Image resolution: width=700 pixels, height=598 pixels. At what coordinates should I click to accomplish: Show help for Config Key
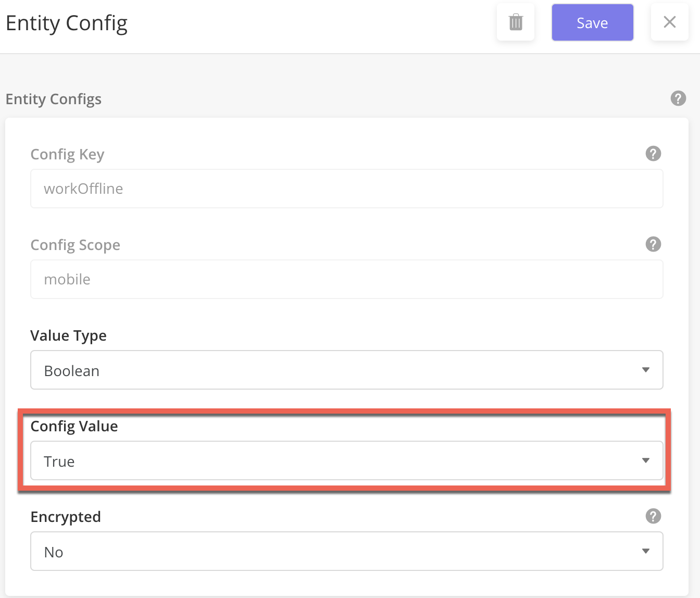pyautogui.click(x=653, y=154)
